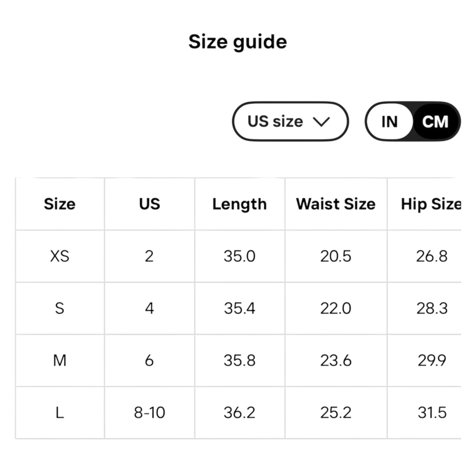The width and height of the screenshot is (476, 476).
Task: Click the 35.0 length value cell
Action: point(239,256)
